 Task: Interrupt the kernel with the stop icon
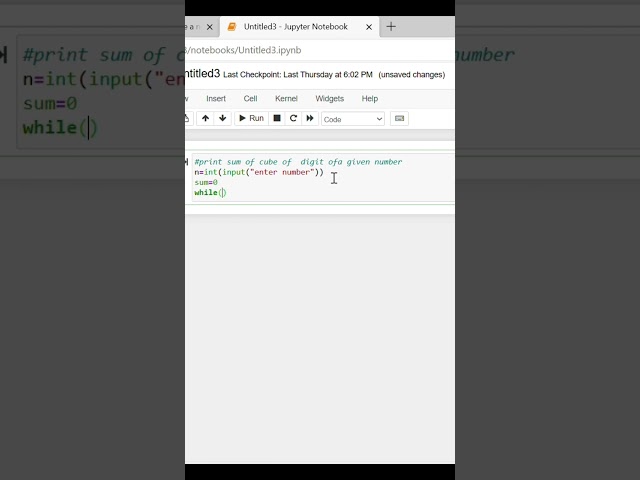277,118
